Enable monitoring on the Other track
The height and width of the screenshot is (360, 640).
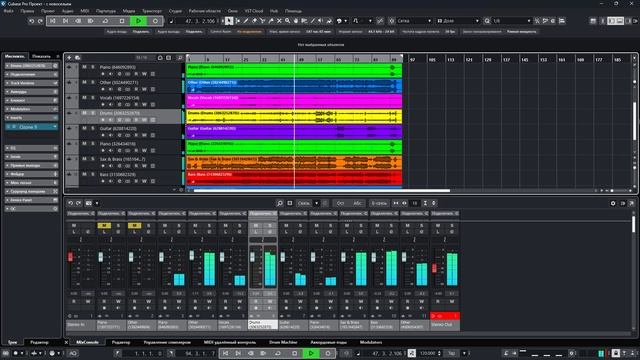[111, 89]
